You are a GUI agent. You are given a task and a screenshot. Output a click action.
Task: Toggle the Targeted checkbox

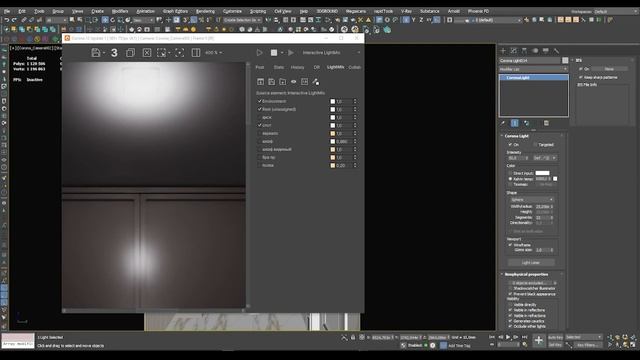coord(535,144)
